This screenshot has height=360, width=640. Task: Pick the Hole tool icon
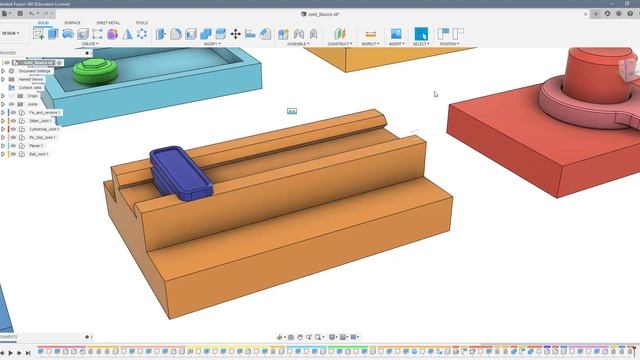click(x=83, y=34)
